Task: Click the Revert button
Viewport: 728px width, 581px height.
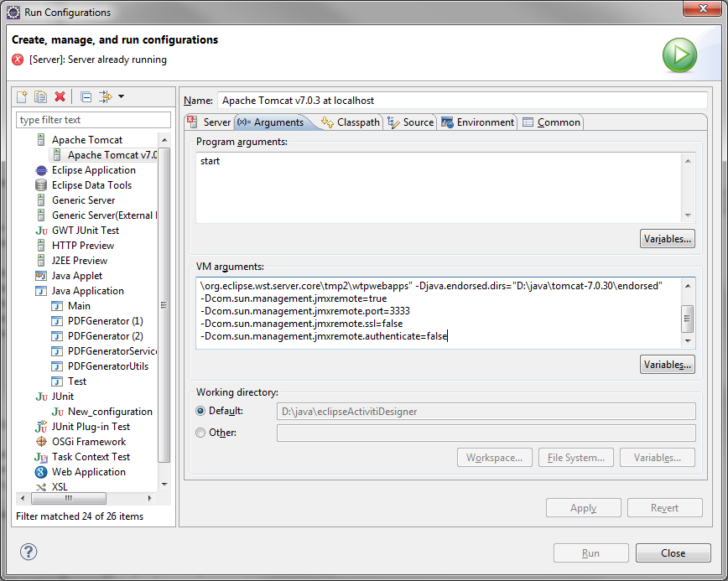Action: pyautogui.click(x=665, y=508)
